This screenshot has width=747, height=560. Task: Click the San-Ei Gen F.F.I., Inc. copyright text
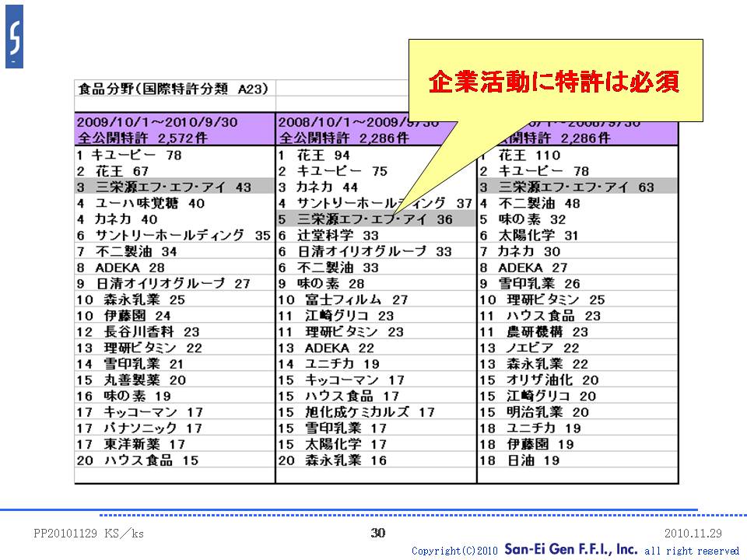[x=571, y=549]
